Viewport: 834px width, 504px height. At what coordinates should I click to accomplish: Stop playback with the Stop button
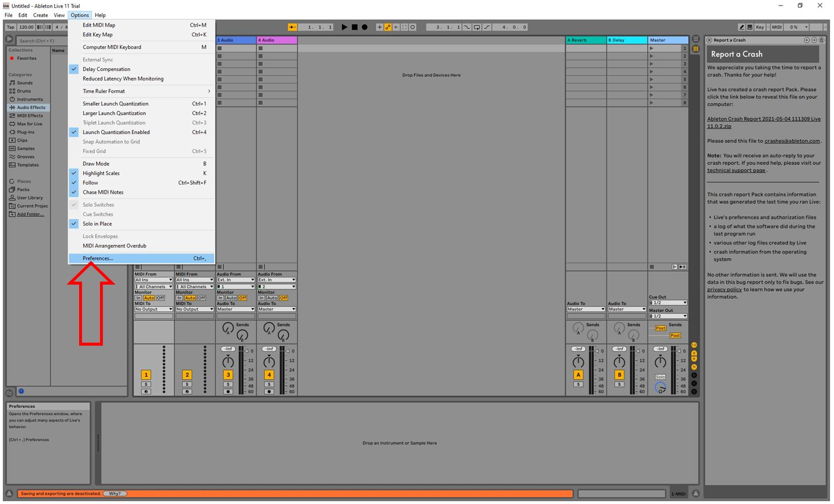(x=354, y=27)
